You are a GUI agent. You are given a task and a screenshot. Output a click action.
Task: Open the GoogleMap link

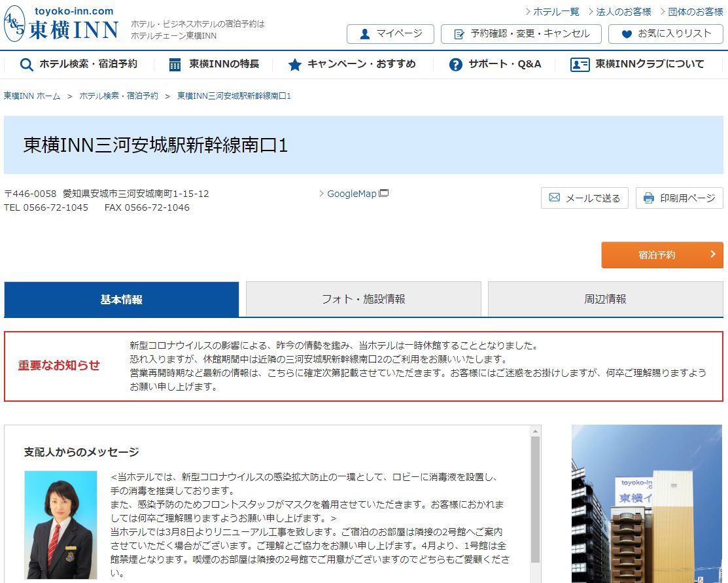(351, 194)
